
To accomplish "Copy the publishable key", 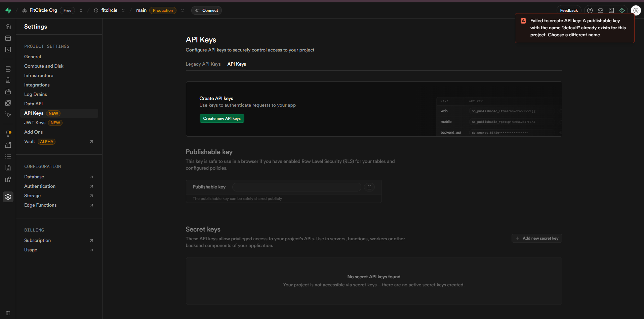I will point(369,187).
